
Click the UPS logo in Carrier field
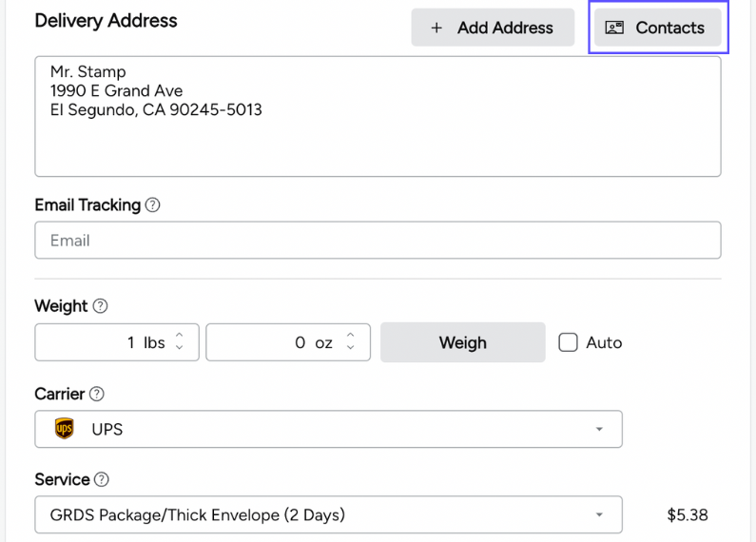click(x=65, y=429)
